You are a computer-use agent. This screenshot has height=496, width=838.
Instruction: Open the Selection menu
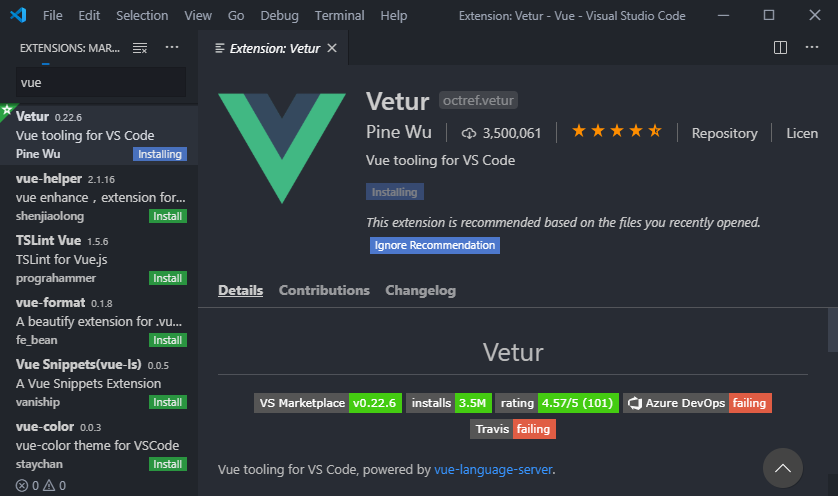(142, 16)
